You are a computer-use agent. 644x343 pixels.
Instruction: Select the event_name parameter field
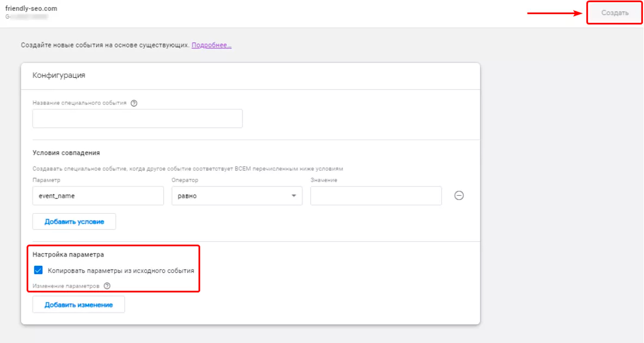(x=98, y=196)
